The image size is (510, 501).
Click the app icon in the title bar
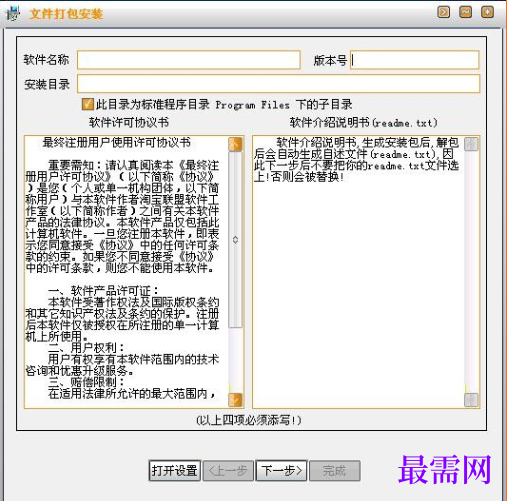click(13, 14)
